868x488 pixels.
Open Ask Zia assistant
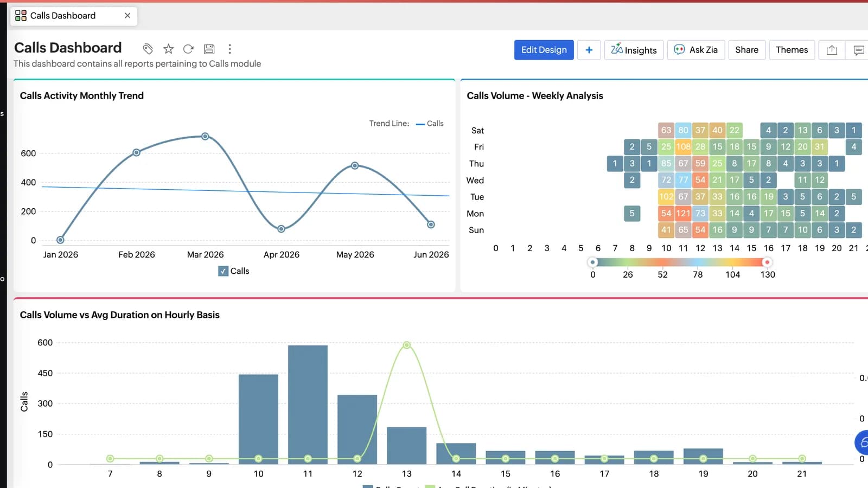(x=696, y=50)
